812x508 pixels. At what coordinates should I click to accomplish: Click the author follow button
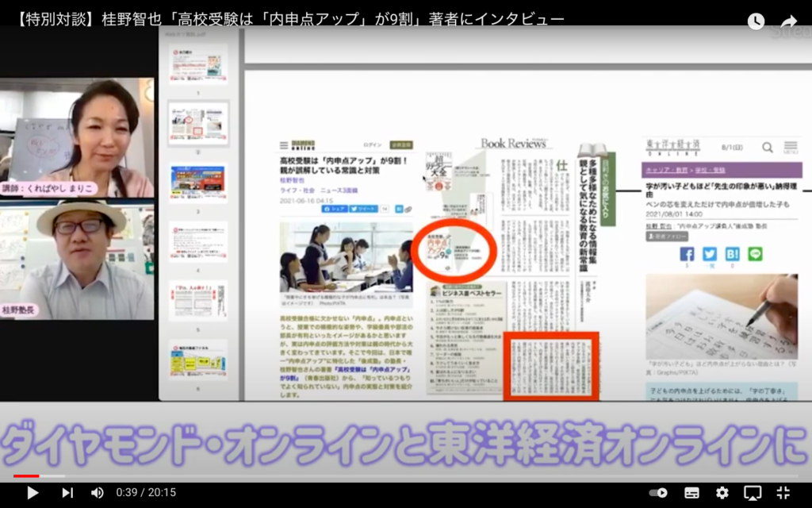666,237
